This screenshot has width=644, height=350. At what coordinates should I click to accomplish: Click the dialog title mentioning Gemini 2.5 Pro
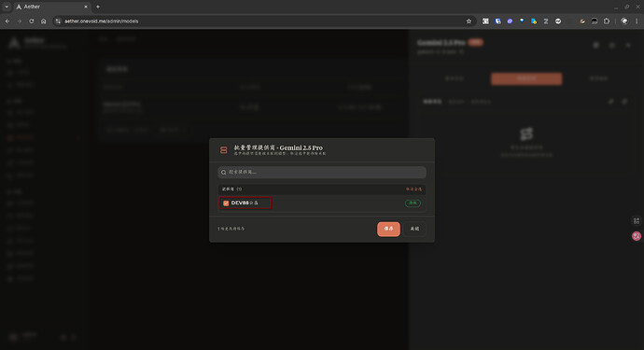pyautogui.click(x=278, y=147)
